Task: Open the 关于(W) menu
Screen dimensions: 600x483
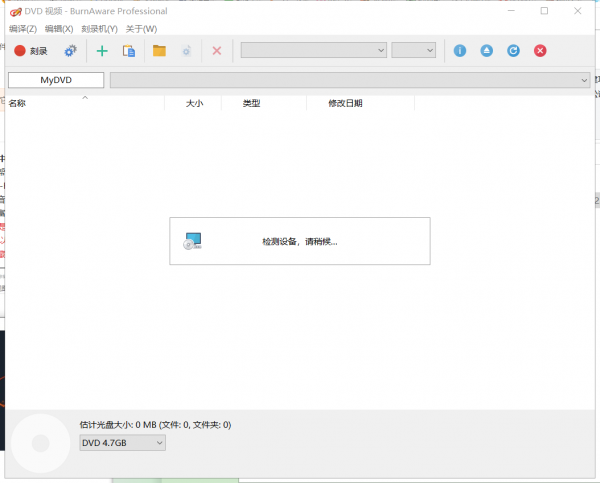Action: 141,29
